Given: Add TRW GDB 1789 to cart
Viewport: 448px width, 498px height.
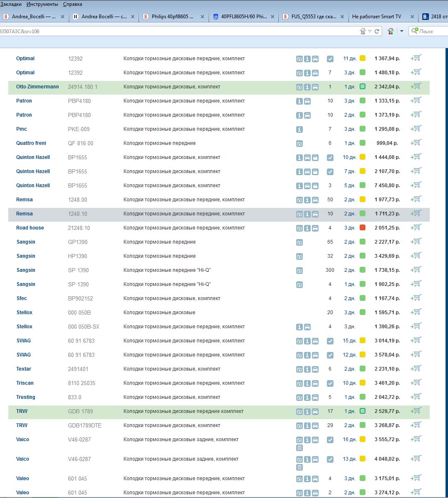Looking at the screenshot, I should (416, 411).
